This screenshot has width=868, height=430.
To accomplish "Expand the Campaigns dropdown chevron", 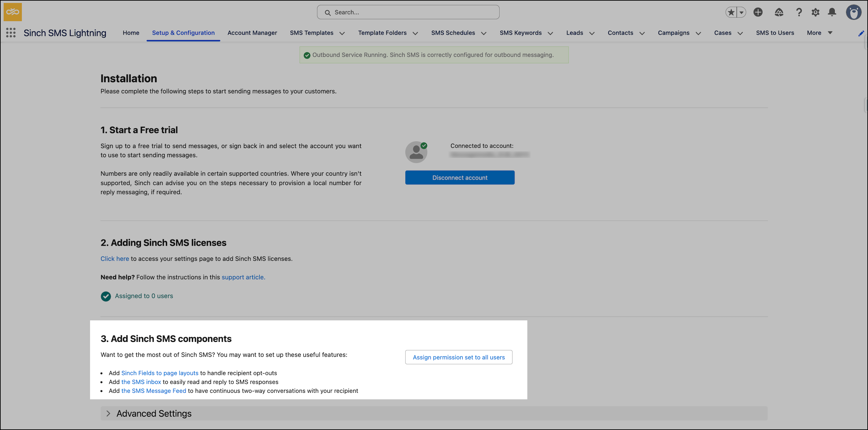I will point(699,33).
